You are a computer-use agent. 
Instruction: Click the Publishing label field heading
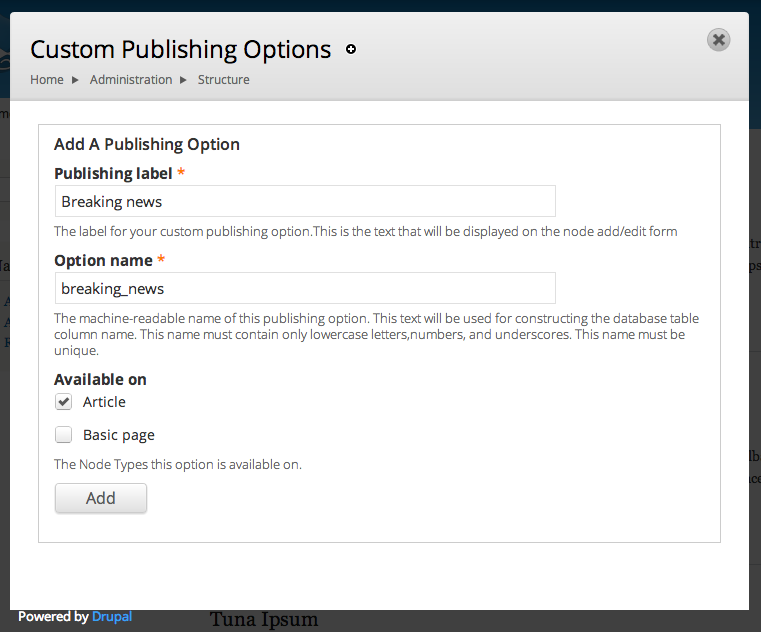113,173
